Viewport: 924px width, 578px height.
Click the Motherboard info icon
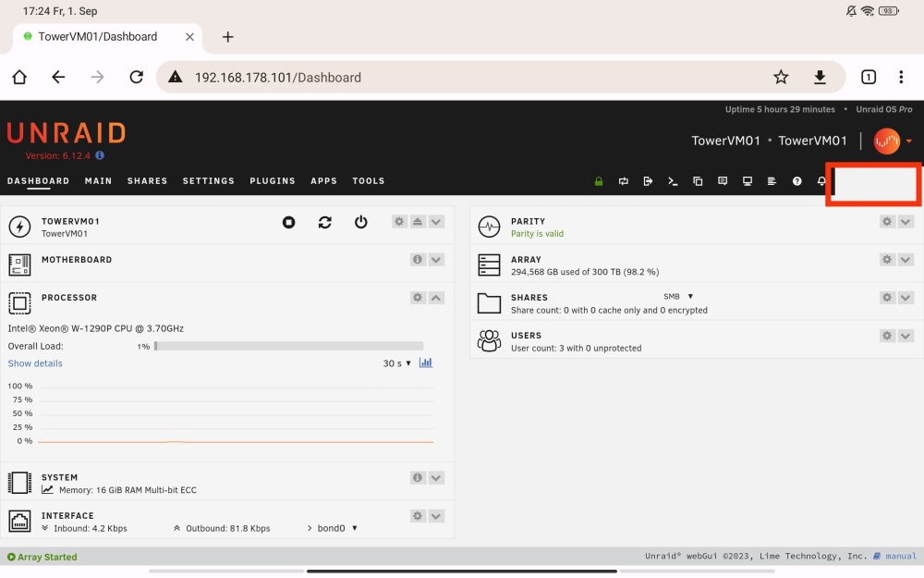click(x=418, y=260)
